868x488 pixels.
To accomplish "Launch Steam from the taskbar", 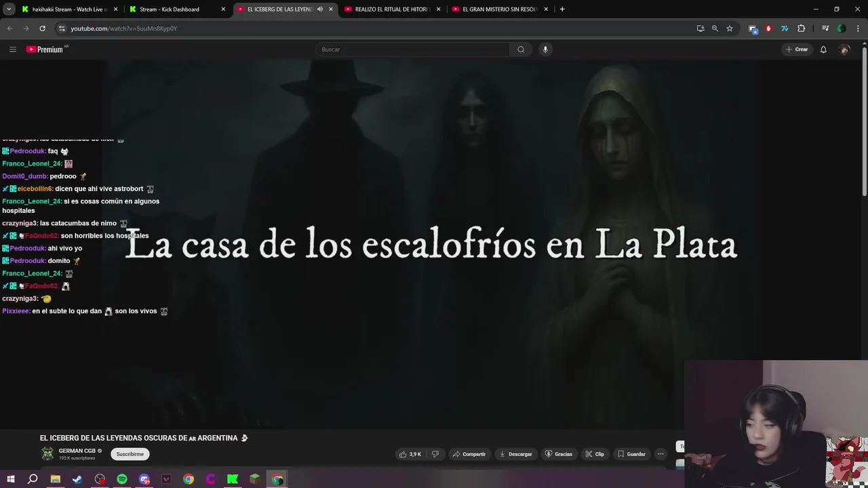I will coord(77,479).
